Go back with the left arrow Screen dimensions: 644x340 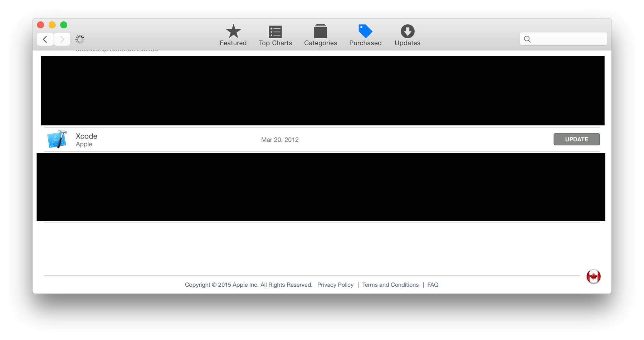pos(45,39)
